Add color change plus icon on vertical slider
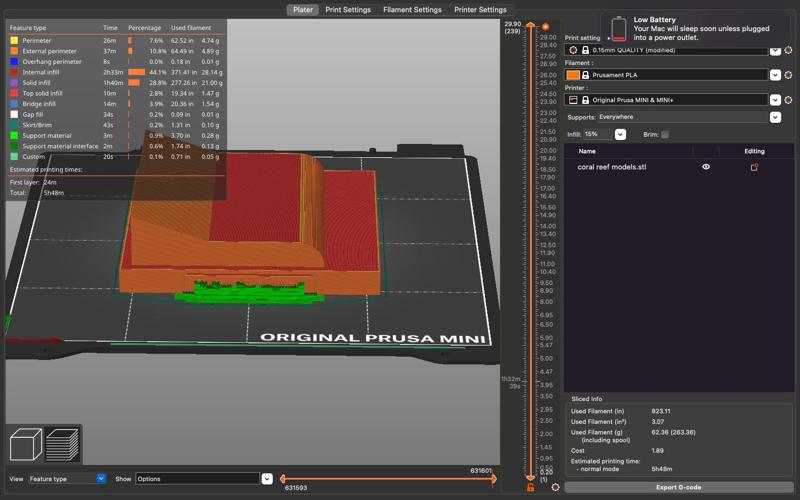The height and width of the screenshot is (500, 800). [x=545, y=27]
